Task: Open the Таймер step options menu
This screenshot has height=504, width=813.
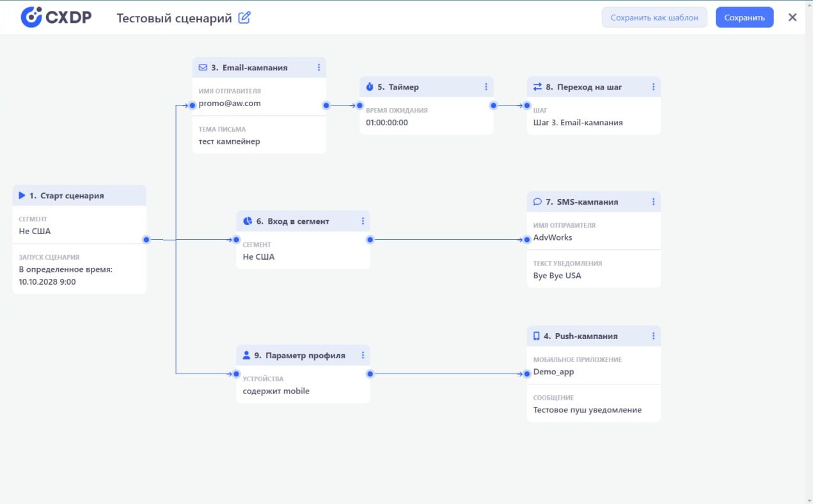Action: point(485,86)
